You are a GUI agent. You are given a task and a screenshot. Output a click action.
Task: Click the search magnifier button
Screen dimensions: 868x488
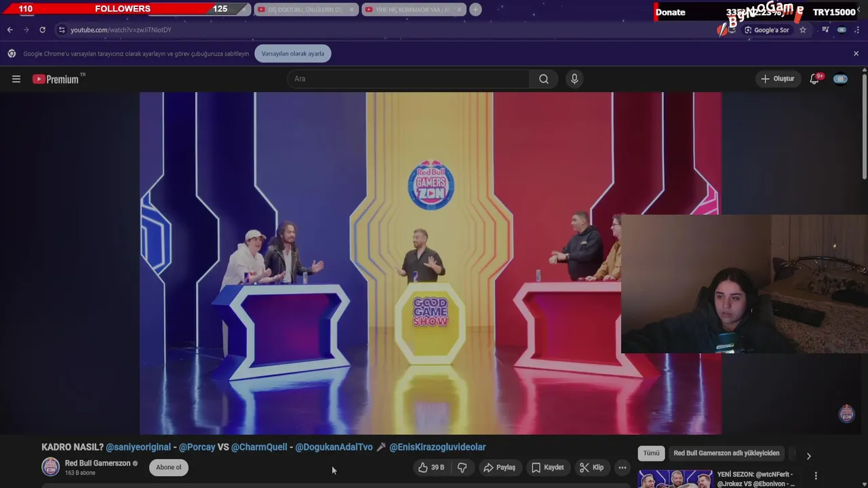[x=544, y=79]
